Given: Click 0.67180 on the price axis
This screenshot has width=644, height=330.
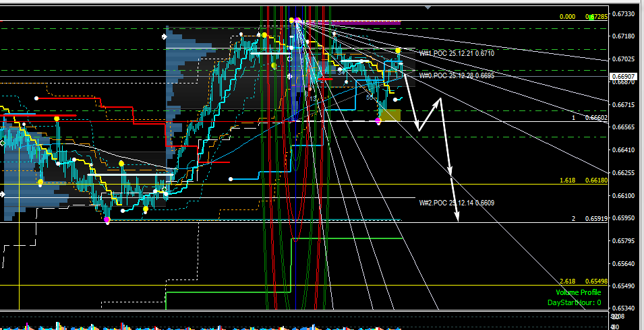Looking at the screenshot, I should (622, 37).
